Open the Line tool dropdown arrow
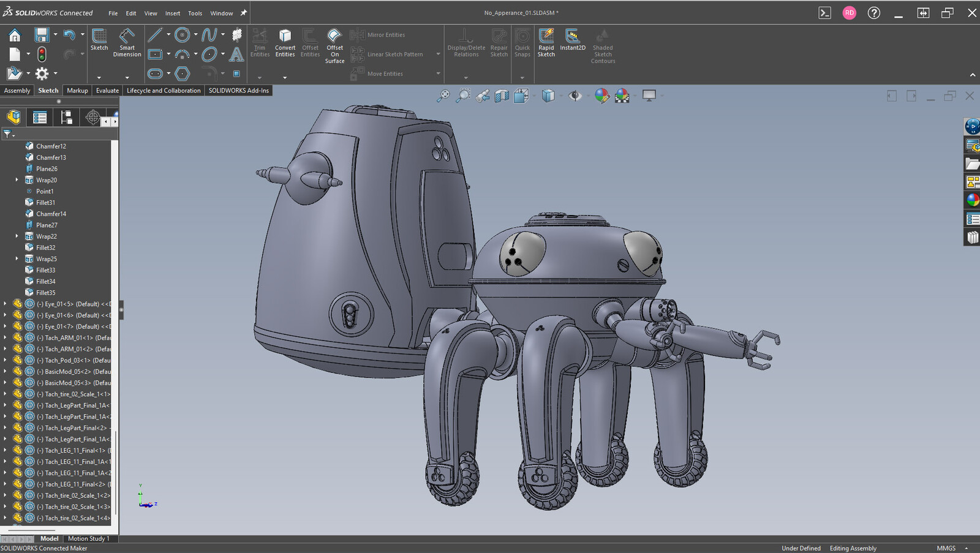 (x=168, y=35)
